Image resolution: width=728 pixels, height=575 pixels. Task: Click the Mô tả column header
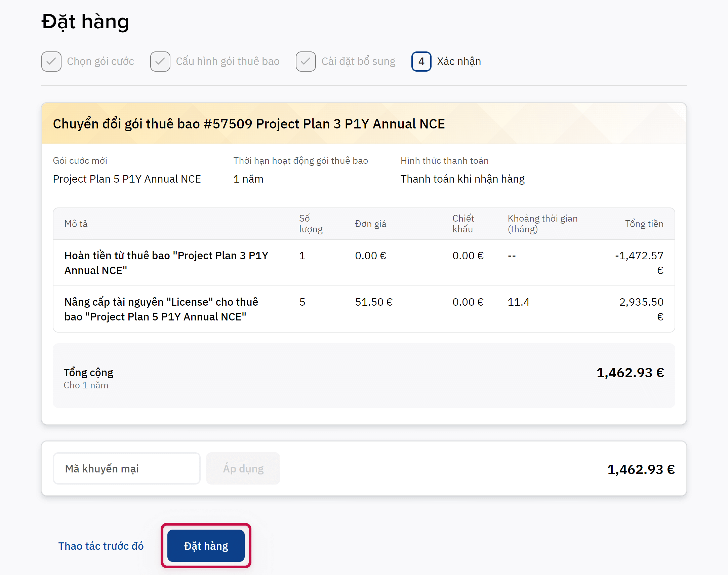point(76,224)
